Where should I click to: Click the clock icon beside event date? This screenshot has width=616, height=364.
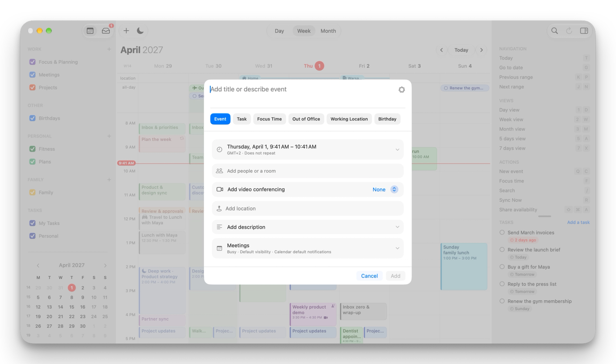(219, 149)
